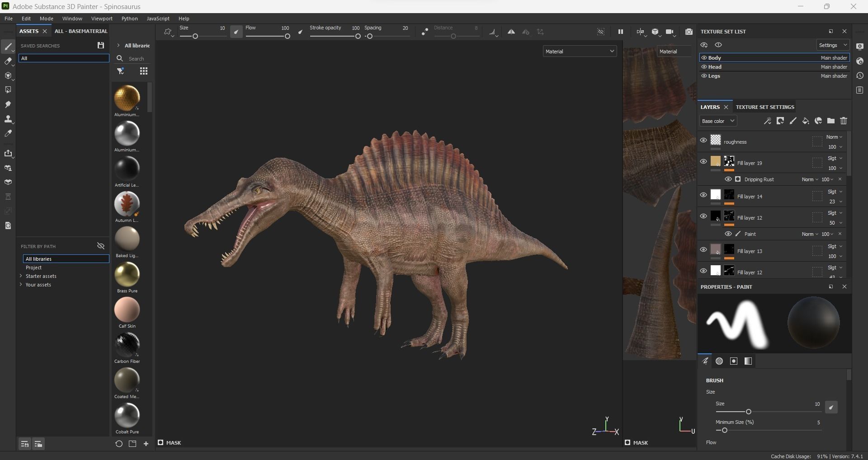This screenshot has width=868, height=460.
Task: Open the Log panel icon
Action: pyautogui.click(x=860, y=90)
